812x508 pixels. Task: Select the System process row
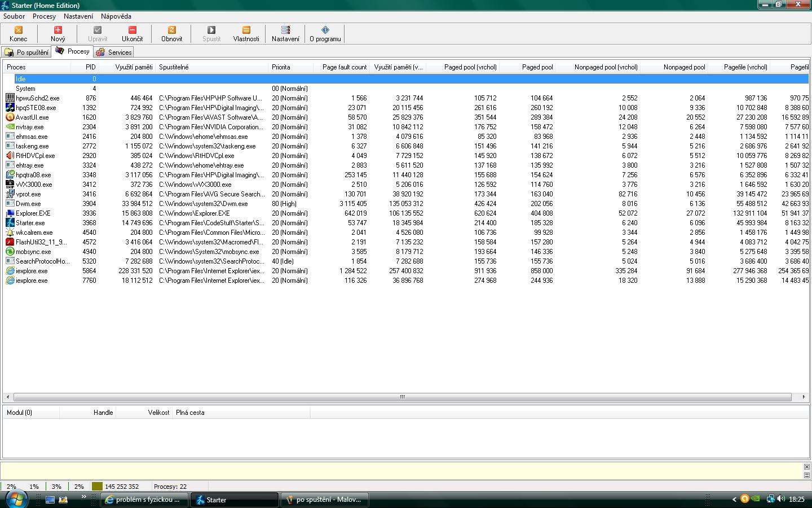tap(406, 89)
